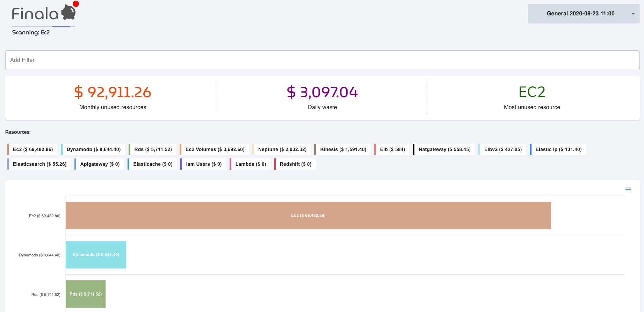Choose the Rds ($ 5,711.52) resource chip
Image resolution: width=644 pixels, height=312 pixels.
pyautogui.click(x=153, y=149)
